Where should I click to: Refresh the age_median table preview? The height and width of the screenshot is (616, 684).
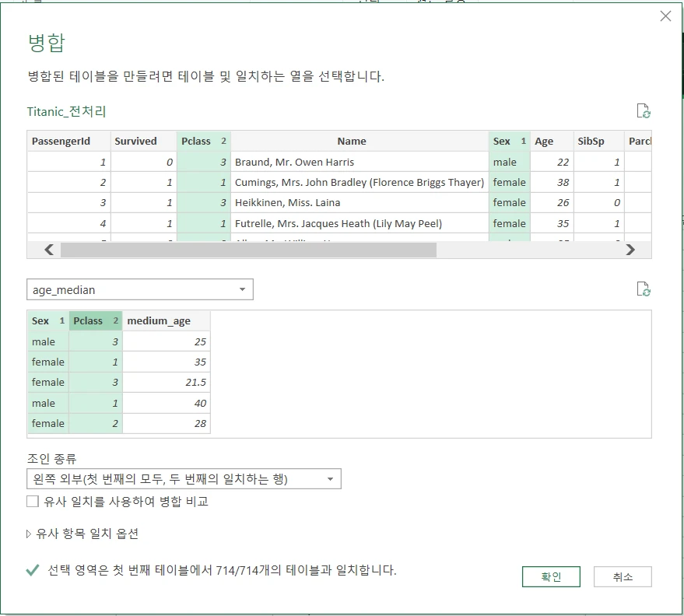643,289
